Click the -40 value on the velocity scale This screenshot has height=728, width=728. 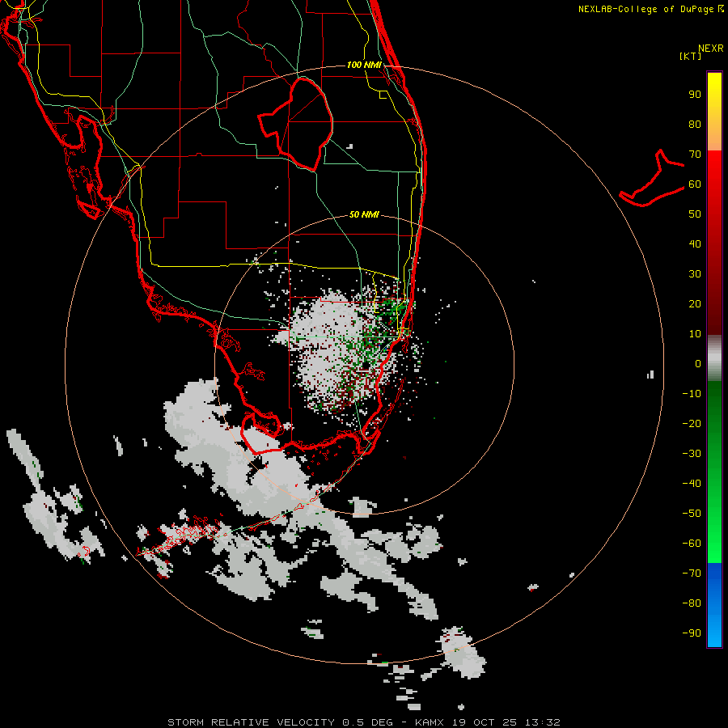(x=692, y=484)
